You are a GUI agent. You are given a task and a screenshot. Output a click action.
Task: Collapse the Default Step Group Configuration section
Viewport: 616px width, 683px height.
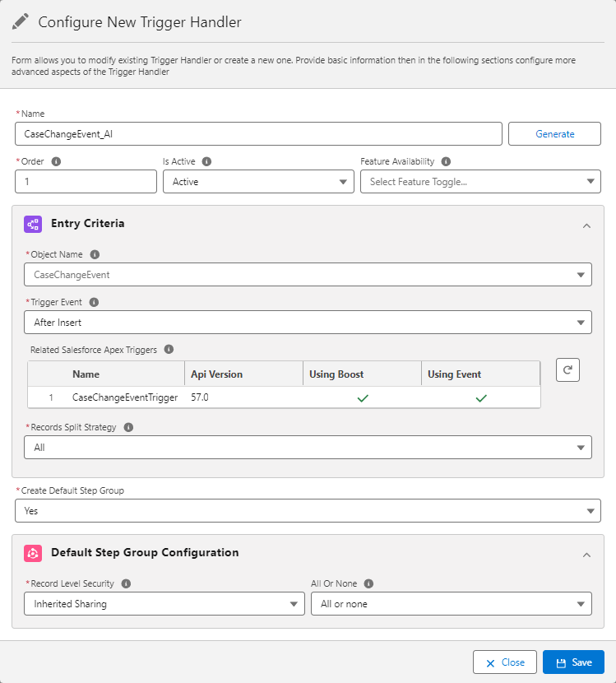pos(586,553)
